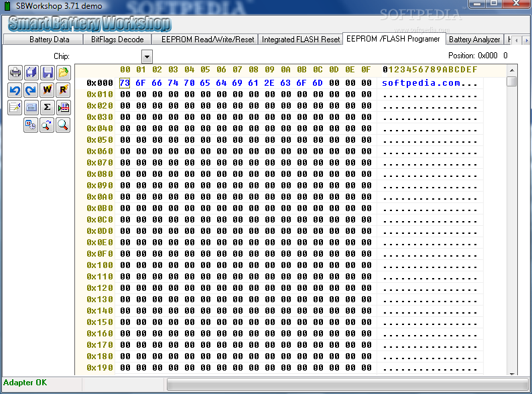Viewport: 532px width, 394px height.
Task: Click the go-to-line document icon
Action: point(64,108)
